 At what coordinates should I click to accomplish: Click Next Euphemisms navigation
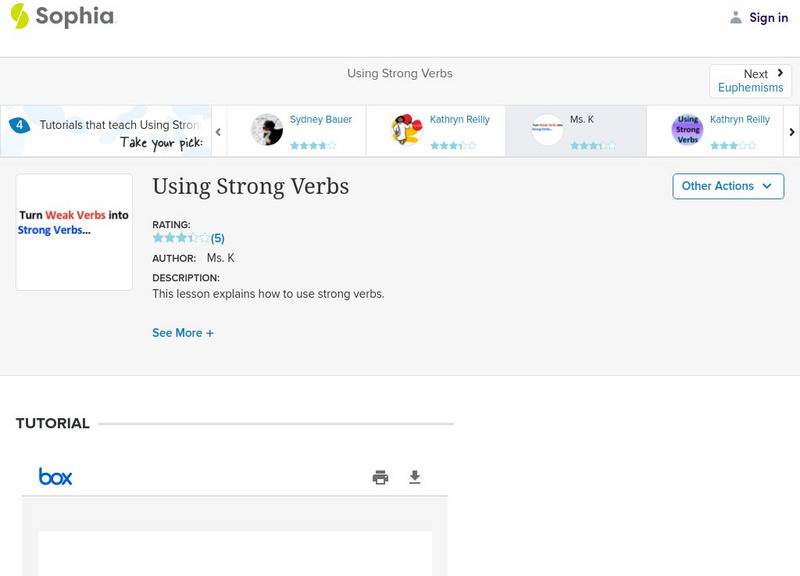[750, 80]
